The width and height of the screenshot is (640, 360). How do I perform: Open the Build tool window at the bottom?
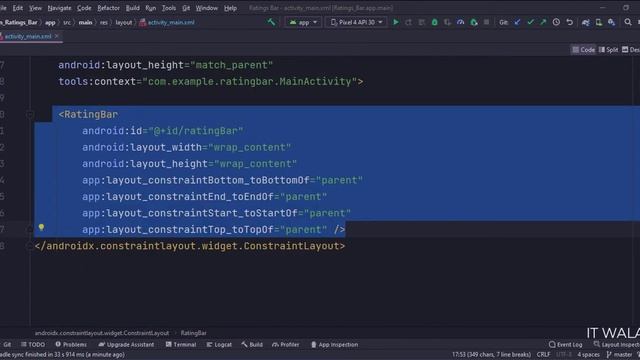pyautogui.click(x=252, y=344)
